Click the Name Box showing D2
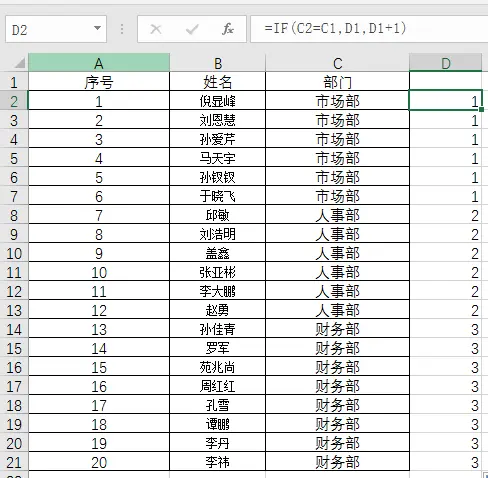The image size is (488, 478). click(56, 29)
